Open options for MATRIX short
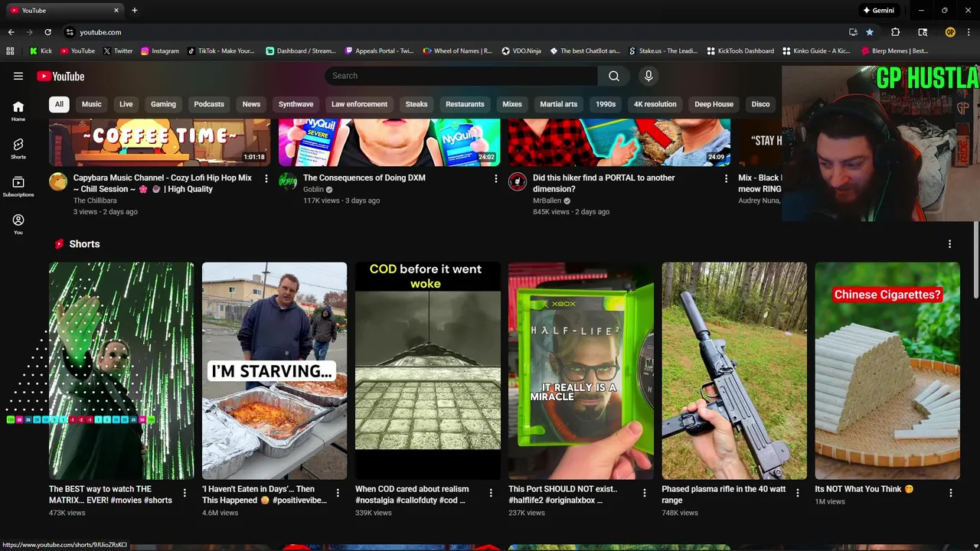 pyautogui.click(x=185, y=494)
